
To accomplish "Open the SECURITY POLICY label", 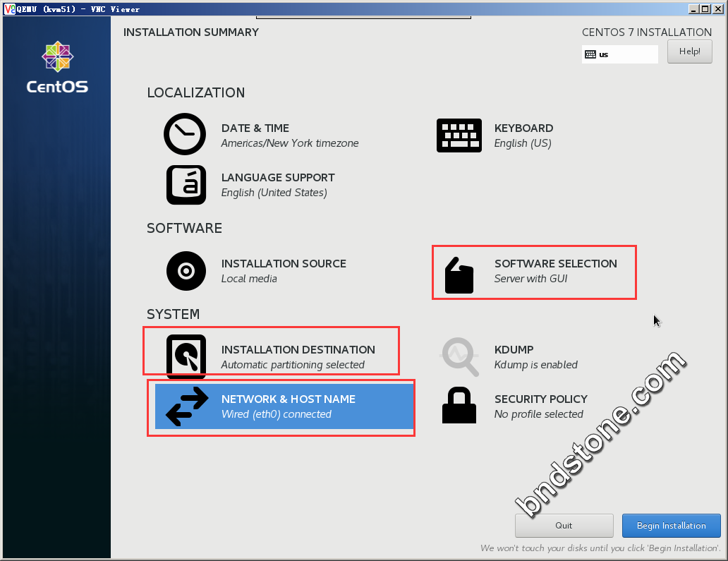I will click(541, 399).
